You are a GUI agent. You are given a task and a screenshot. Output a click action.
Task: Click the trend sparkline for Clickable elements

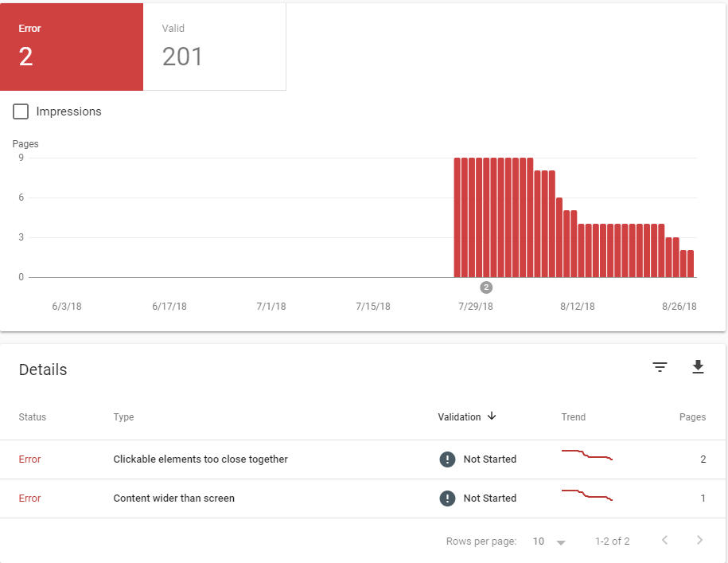tap(587, 455)
